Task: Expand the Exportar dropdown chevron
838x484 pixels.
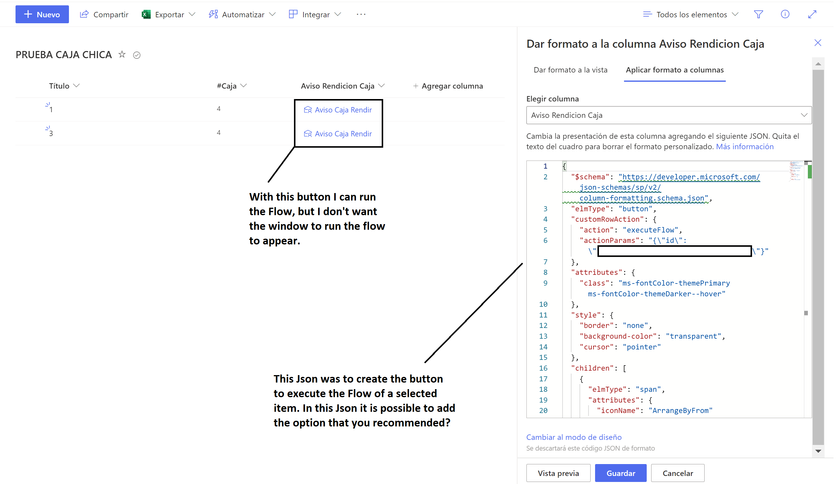Action: [192, 14]
